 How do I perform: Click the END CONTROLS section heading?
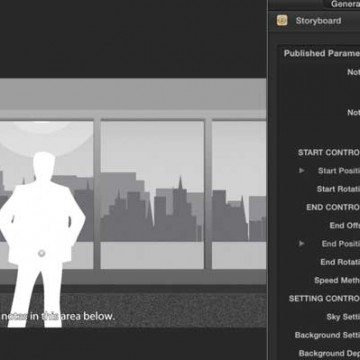point(333,207)
